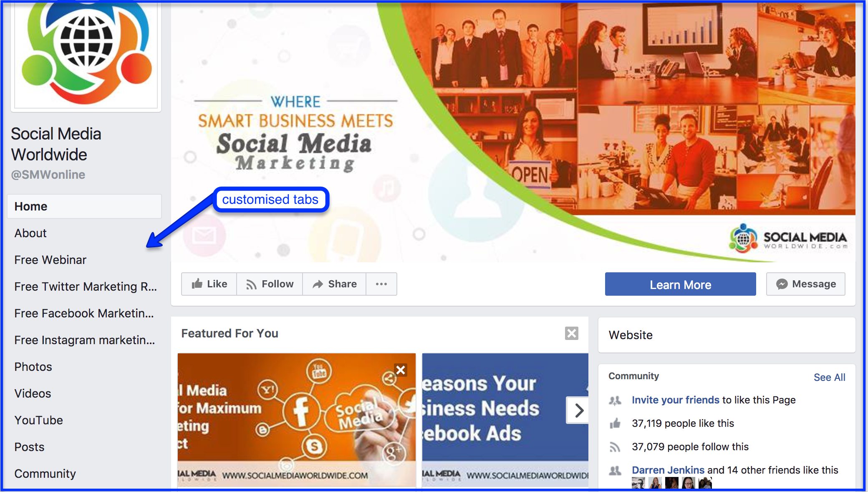
Task: Open the Free Webinar tab
Action: (x=50, y=260)
